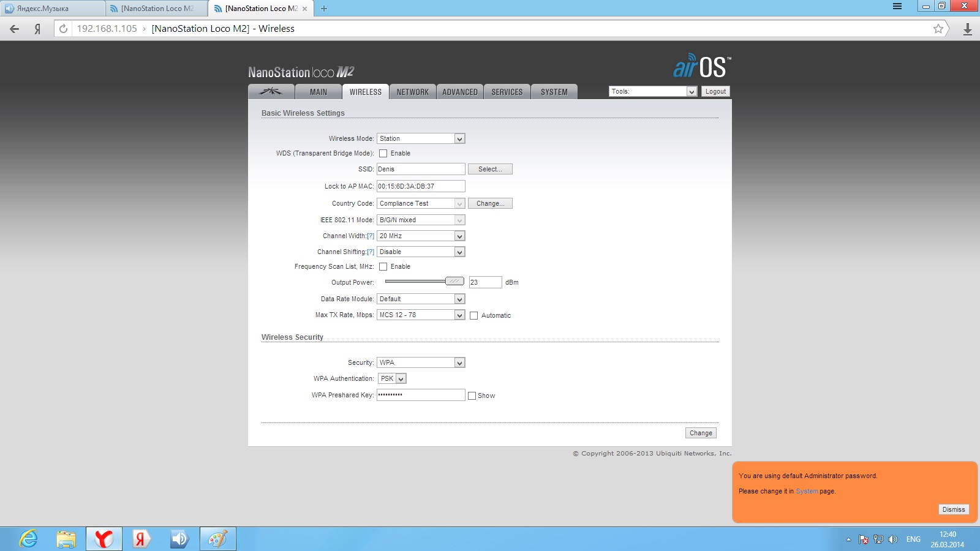The height and width of the screenshot is (551, 980).
Task: Open Yandex red letter taskbar app
Action: click(141, 539)
